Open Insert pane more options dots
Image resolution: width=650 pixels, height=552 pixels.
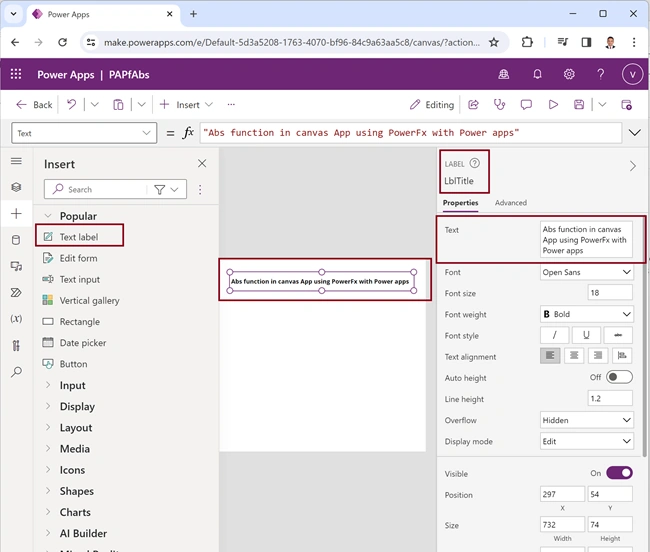click(200, 189)
